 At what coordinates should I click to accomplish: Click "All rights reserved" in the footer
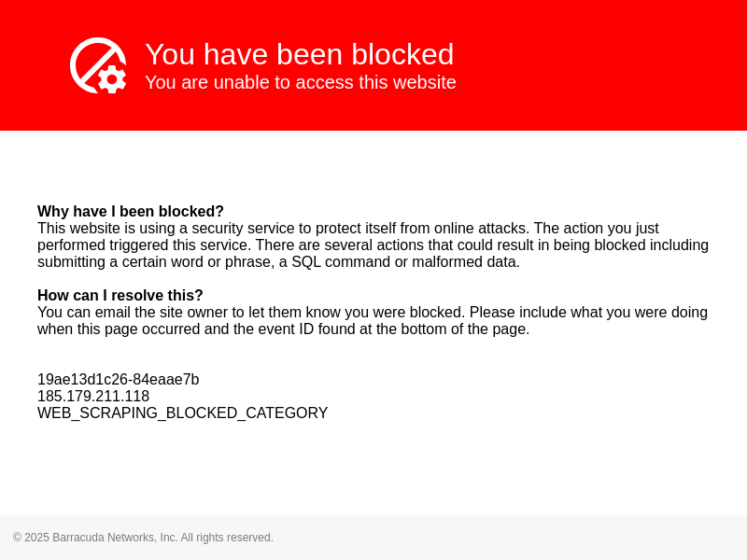pos(227,538)
